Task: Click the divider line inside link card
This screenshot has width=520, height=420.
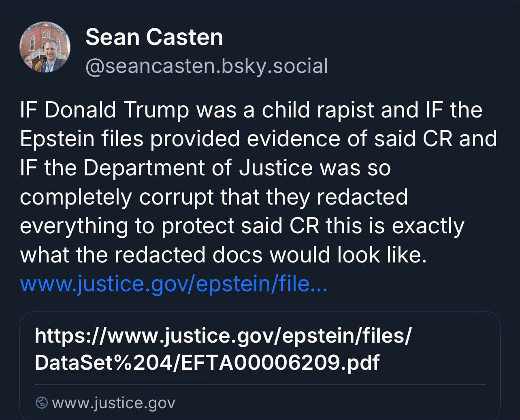Action: coord(260,384)
